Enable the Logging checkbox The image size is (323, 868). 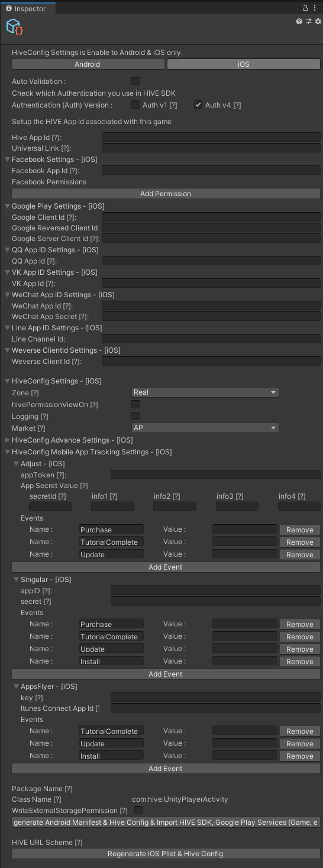[x=135, y=416]
